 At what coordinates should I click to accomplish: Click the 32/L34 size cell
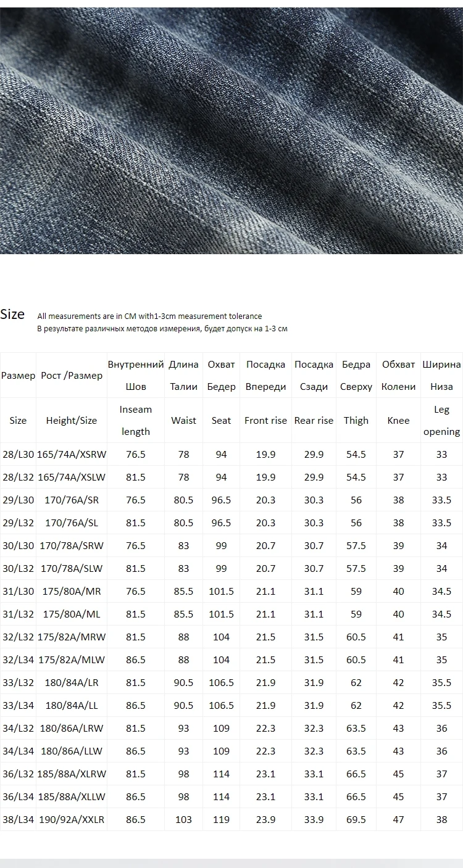click(x=18, y=659)
